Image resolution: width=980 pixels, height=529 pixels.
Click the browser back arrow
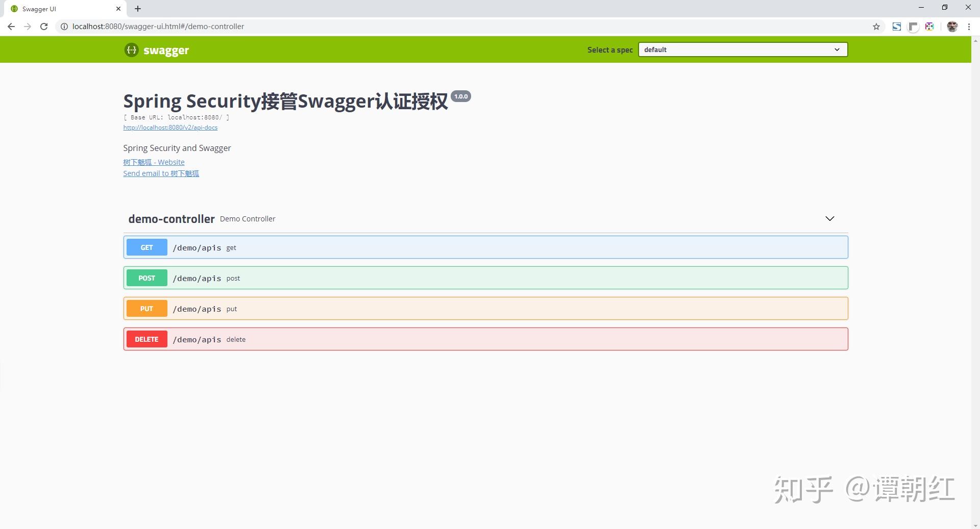(x=11, y=27)
